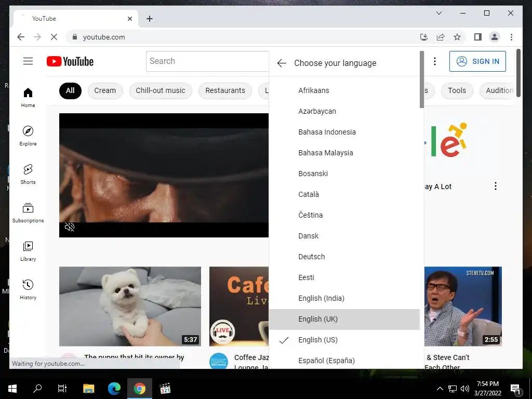
Task: Open the white puppy video thumbnail
Action: pos(130,307)
